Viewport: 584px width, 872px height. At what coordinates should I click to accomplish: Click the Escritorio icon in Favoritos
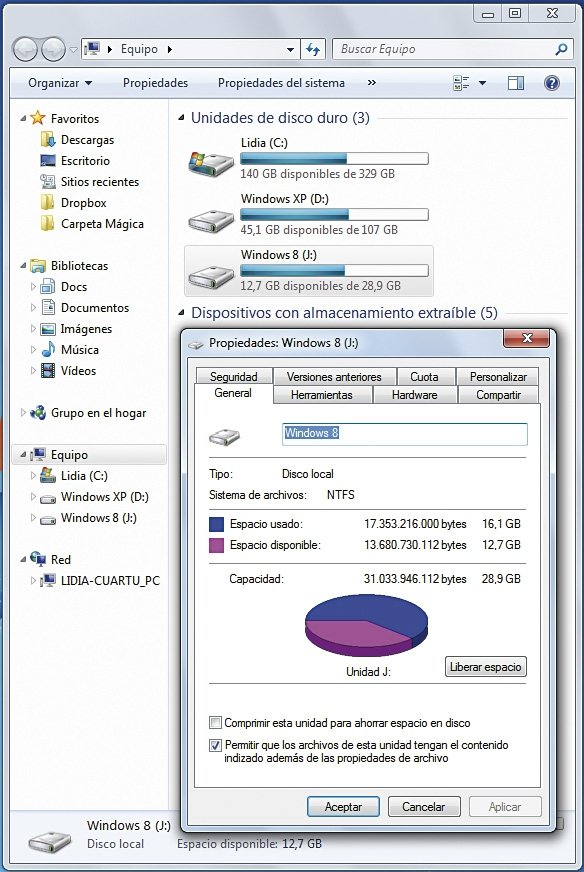coord(48,160)
